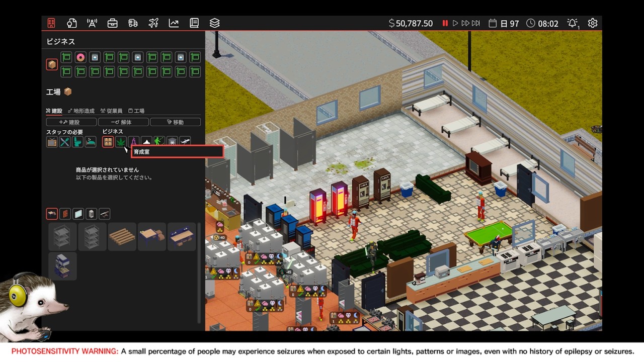644x362 pixels.
Task: Click the 解体 demolish button
Action: (x=123, y=122)
